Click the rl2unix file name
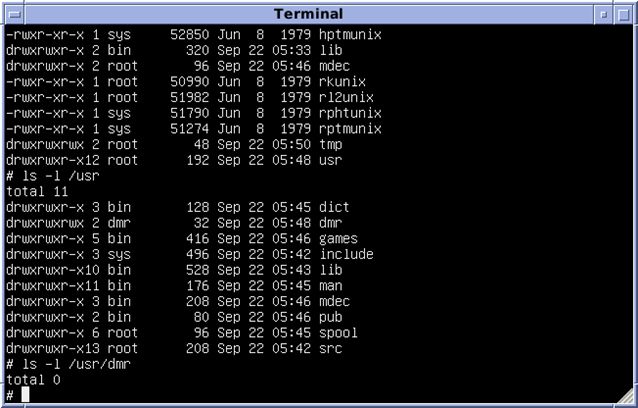The height and width of the screenshot is (408, 638). click(x=346, y=97)
